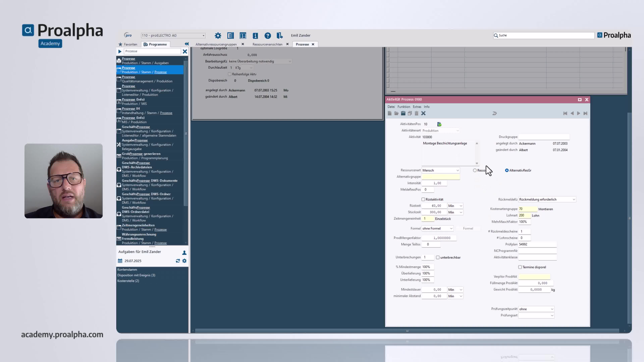Check the unterbrechbar option

(x=438, y=257)
